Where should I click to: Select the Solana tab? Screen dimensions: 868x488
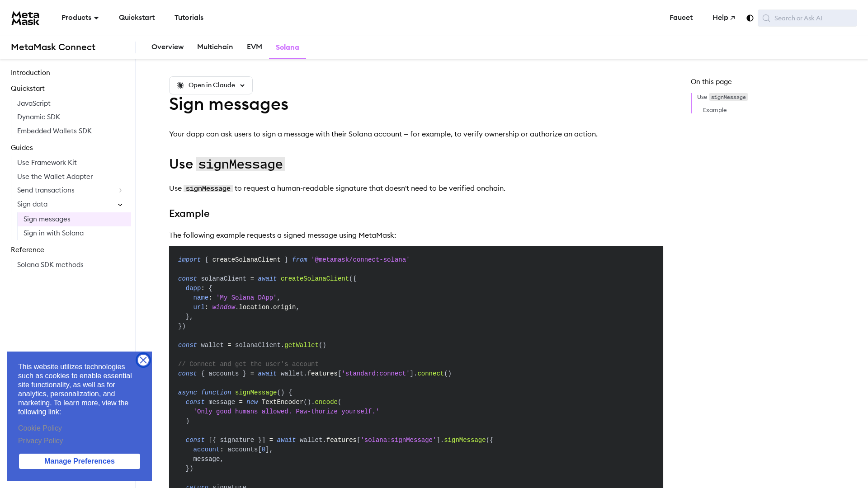(x=288, y=47)
